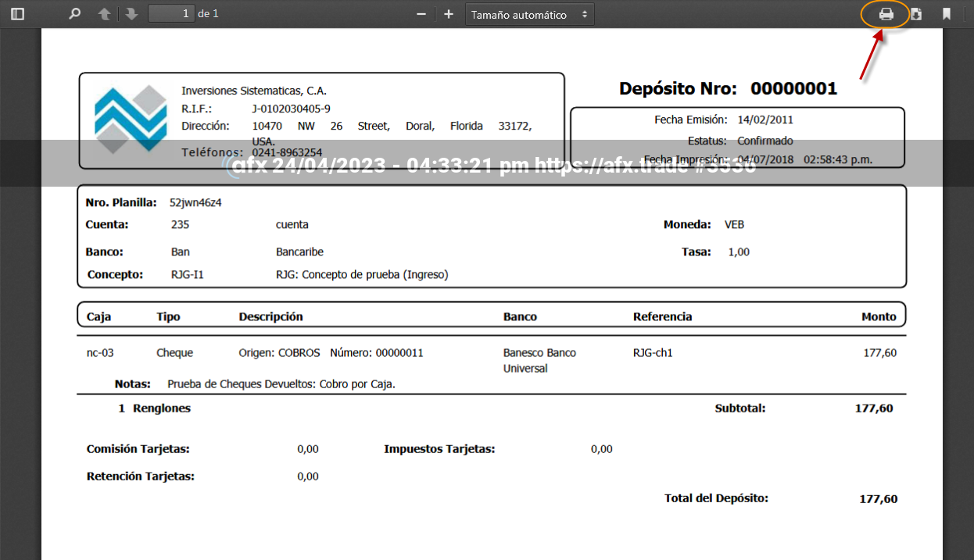Image resolution: width=974 pixels, height=560 pixels.
Task: Click the Descripción column header
Action: point(270,317)
